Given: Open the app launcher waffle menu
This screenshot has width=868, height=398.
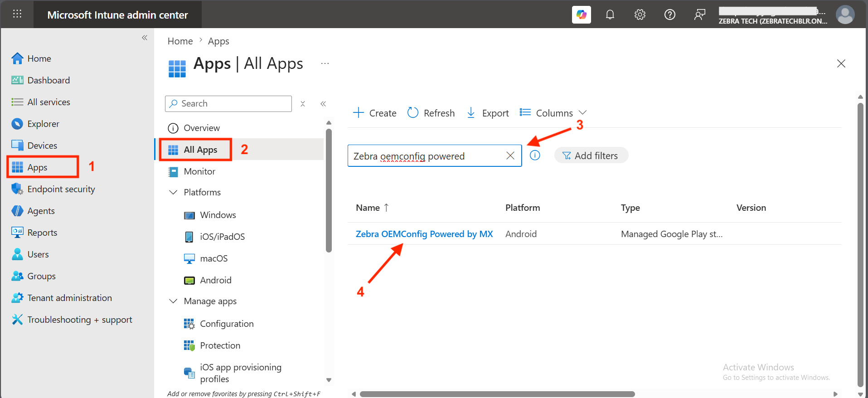Looking at the screenshot, I should point(17,14).
